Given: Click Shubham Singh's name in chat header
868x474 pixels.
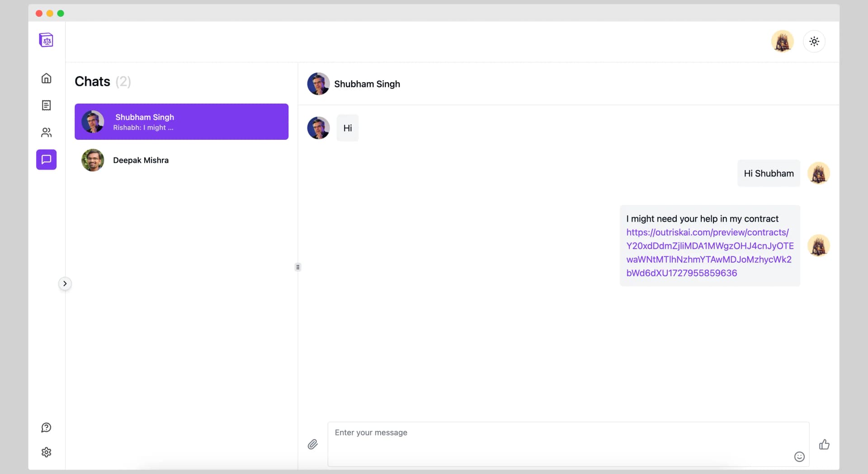Looking at the screenshot, I should [x=367, y=84].
